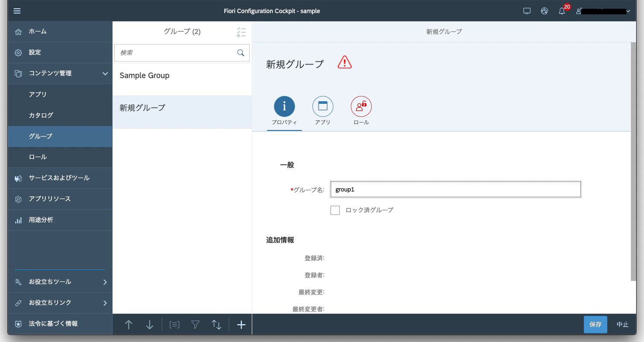Click the red warning triangle icon

point(345,62)
